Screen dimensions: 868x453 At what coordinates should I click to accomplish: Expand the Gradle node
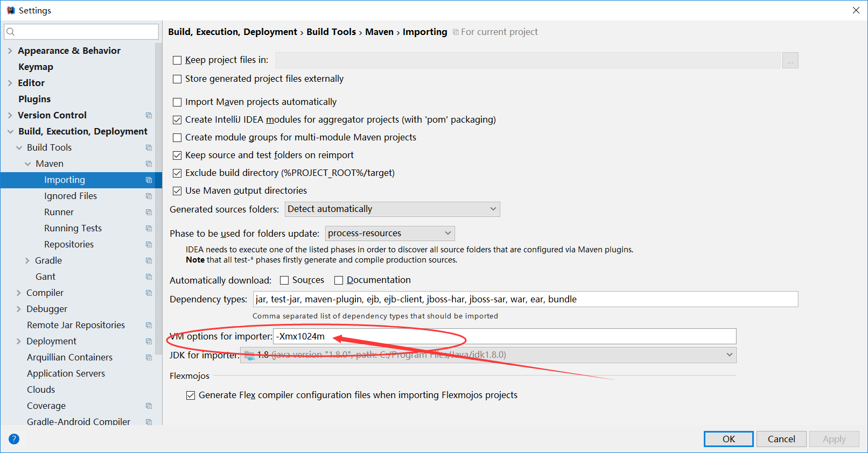pos(27,260)
